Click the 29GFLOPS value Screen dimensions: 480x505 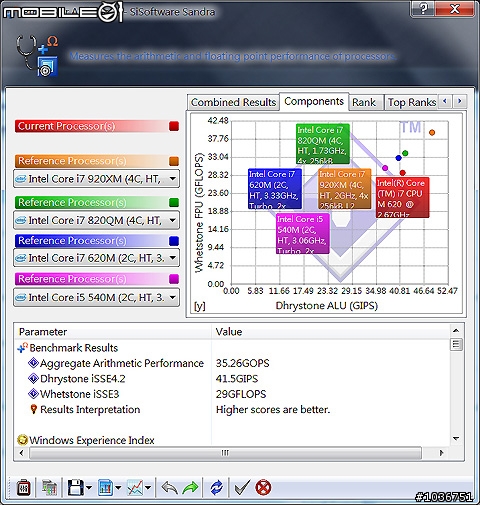tap(241, 394)
